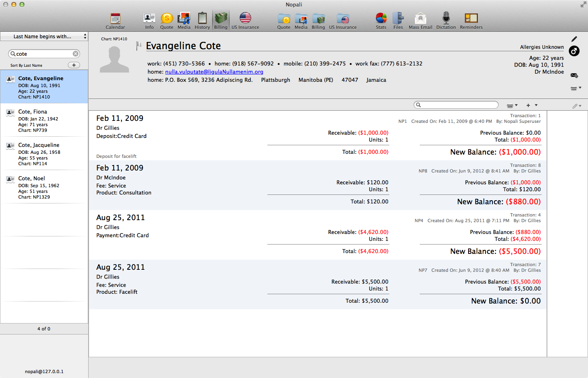Open patient US Insurance flag icon

coord(245,21)
